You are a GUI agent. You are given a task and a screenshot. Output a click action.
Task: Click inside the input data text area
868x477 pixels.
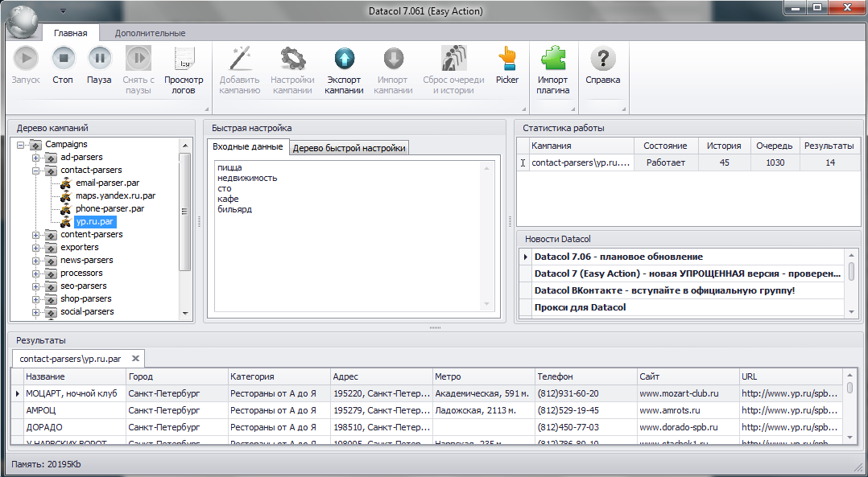point(353,236)
